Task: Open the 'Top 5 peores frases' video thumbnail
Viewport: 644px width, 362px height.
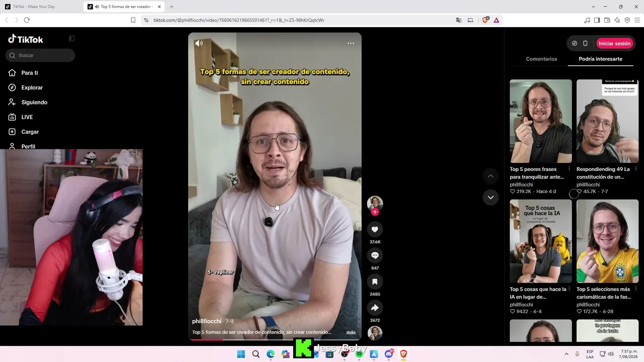Action: [541, 121]
